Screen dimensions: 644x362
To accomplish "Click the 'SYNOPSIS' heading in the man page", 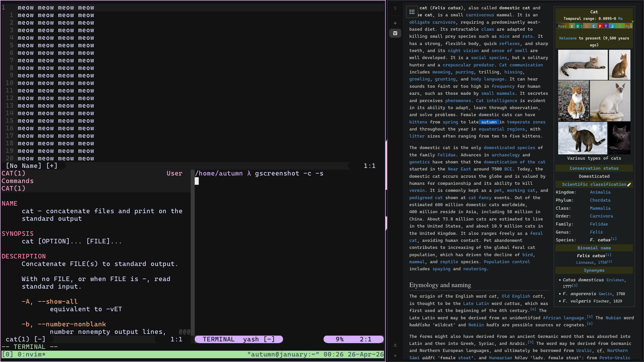I will [18, 234].
